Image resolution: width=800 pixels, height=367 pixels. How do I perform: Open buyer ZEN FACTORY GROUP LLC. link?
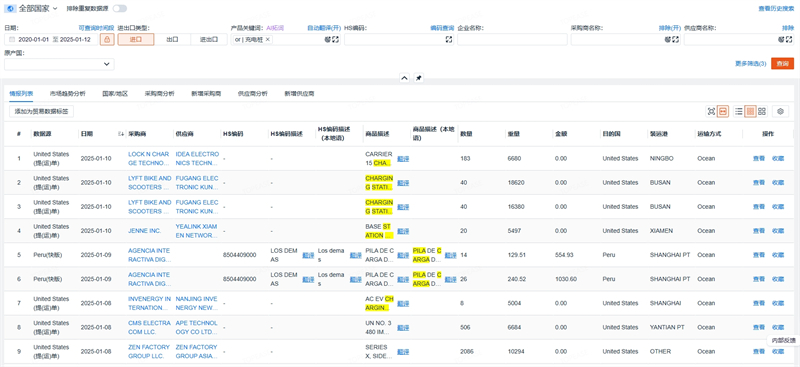pyautogui.click(x=149, y=351)
